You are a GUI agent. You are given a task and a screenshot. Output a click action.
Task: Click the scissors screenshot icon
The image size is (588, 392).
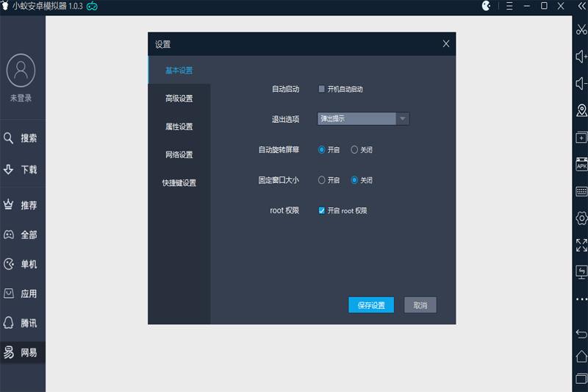coord(581,29)
